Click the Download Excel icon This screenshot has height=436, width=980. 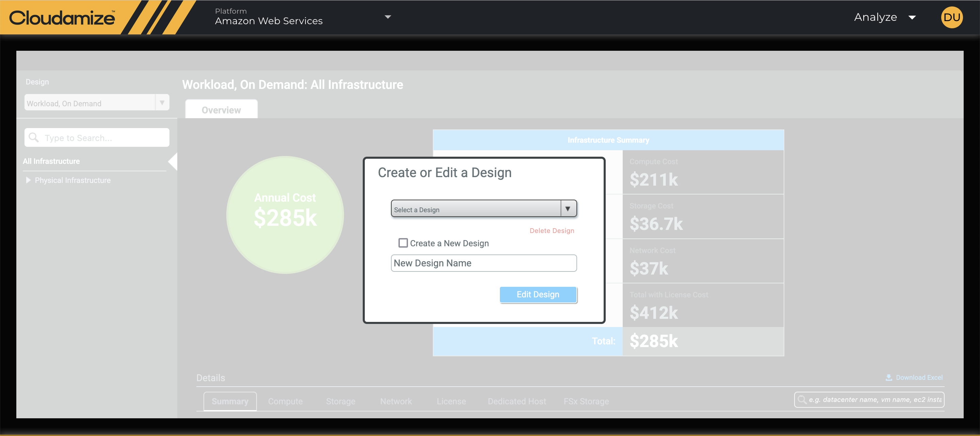click(x=889, y=377)
